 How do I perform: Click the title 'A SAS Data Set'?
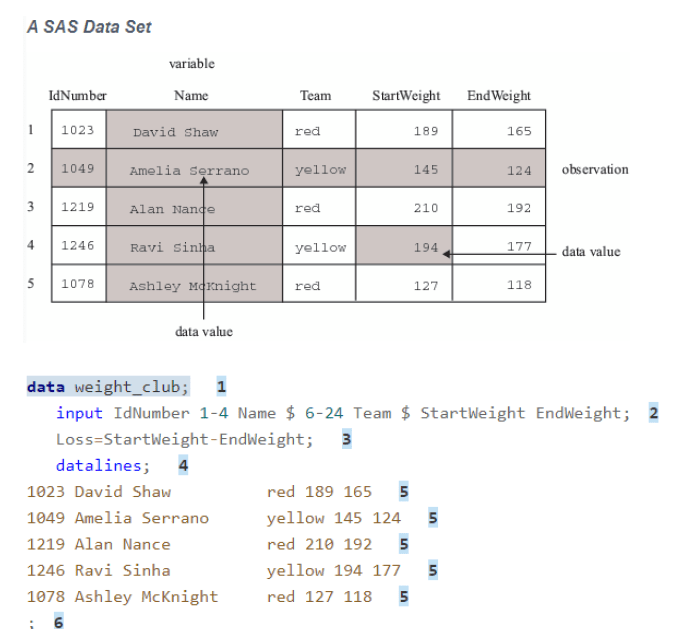click(89, 27)
